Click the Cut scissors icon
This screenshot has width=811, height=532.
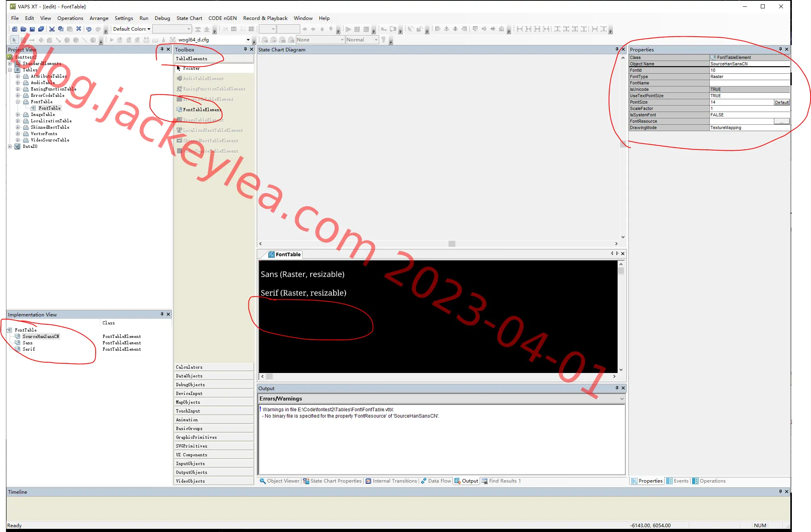52,29
